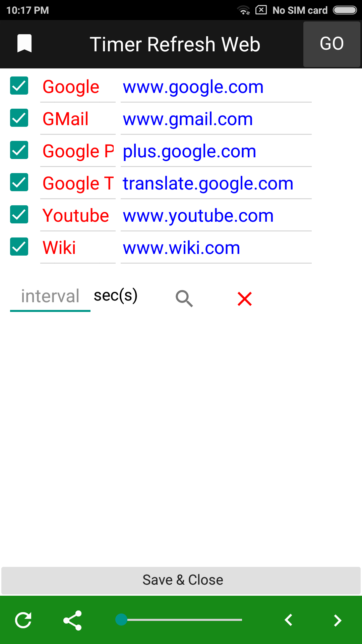Edit the www.gmail.com URL field
The image size is (362, 644).
pos(216,119)
